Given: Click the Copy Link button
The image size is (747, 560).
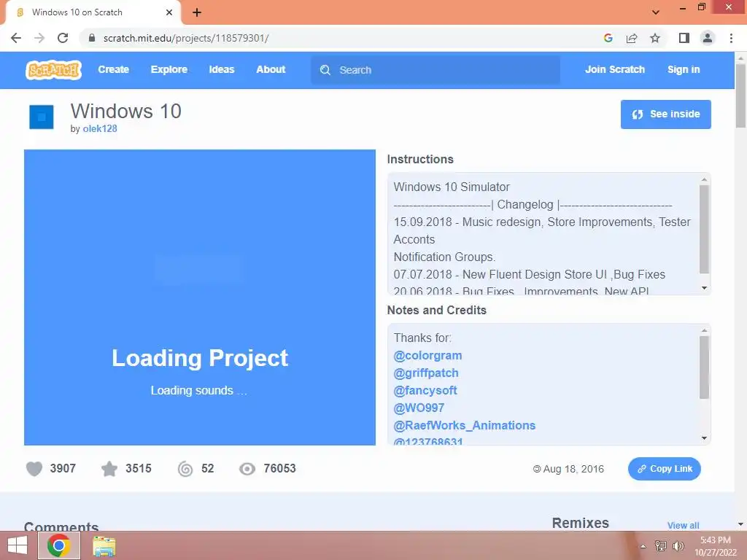Looking at the screenshot, I should pos(664,469).
